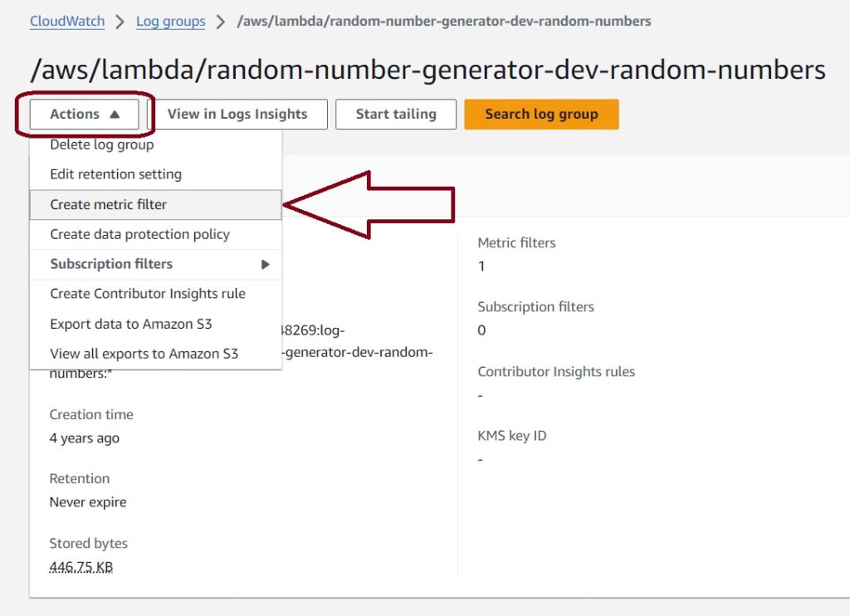Open the Subscription filters submenu
Image resolution: width=850 pixels, height=616 pixels.
click(155, 265)
